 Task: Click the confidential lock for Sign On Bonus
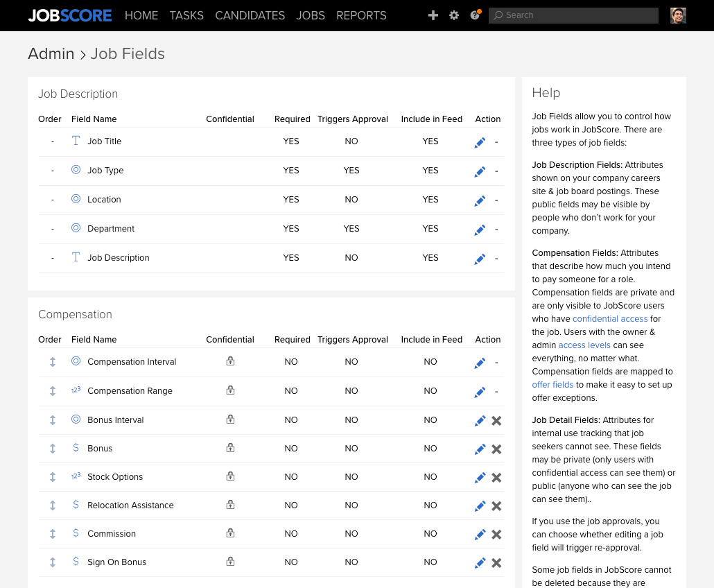tap(230, 562)
